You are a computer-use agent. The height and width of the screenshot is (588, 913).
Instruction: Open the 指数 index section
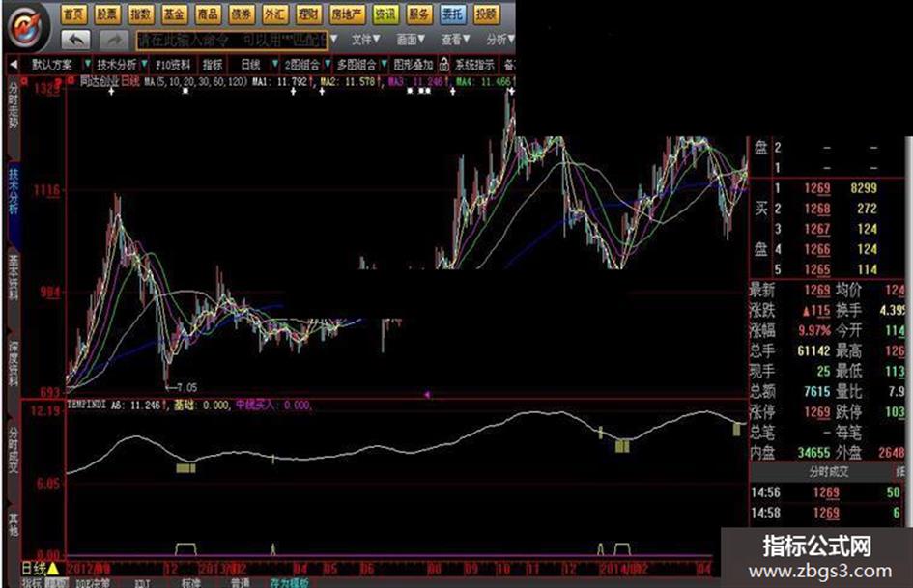click(x=140, y=14)
